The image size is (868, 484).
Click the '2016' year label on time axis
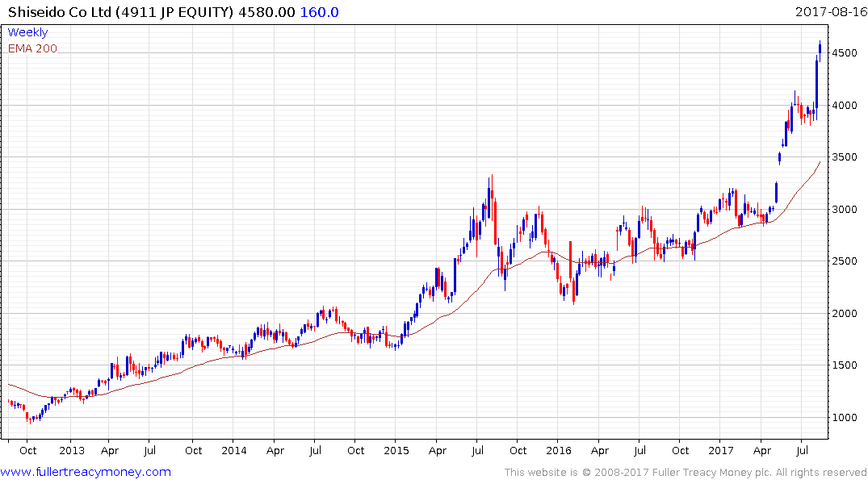pyautogui.click(x=559, y=450)
